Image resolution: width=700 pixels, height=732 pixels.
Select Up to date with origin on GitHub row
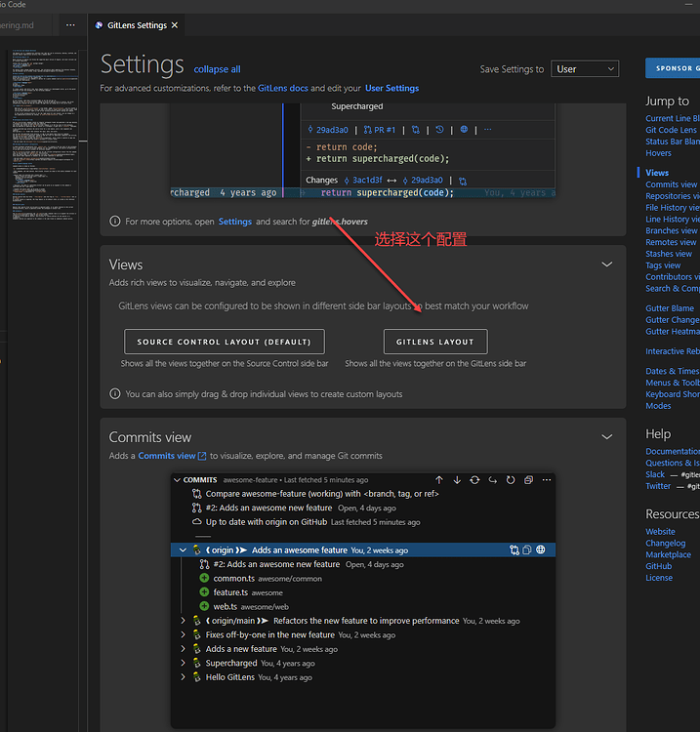coord(363,522)
